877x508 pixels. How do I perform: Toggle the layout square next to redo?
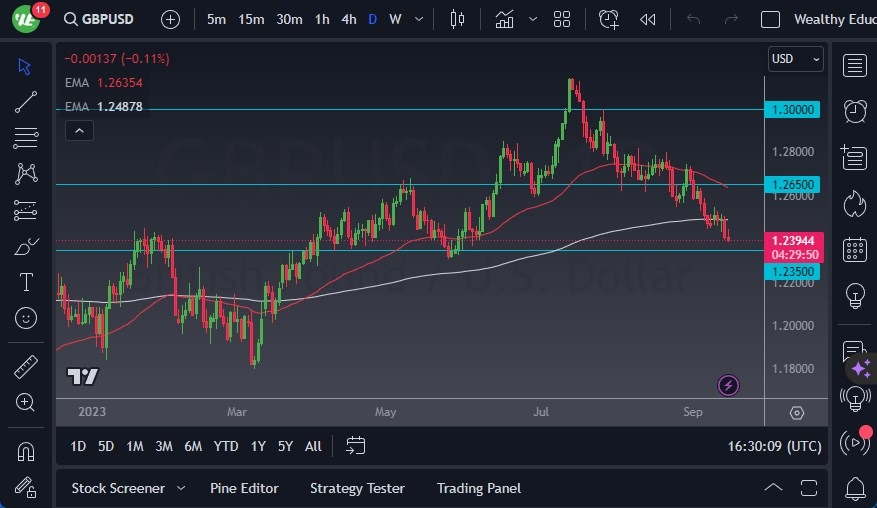click(770, 19)
